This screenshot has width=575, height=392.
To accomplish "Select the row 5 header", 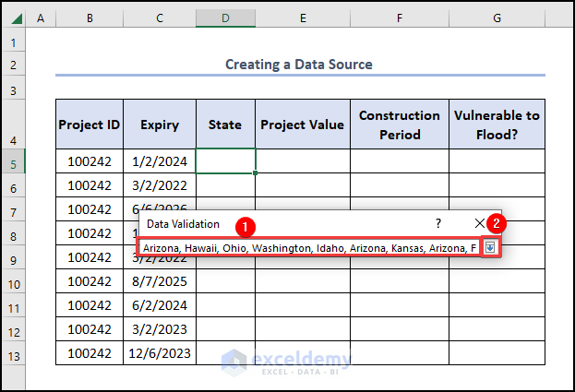I will pyautogui.click(x=13, y=161).
